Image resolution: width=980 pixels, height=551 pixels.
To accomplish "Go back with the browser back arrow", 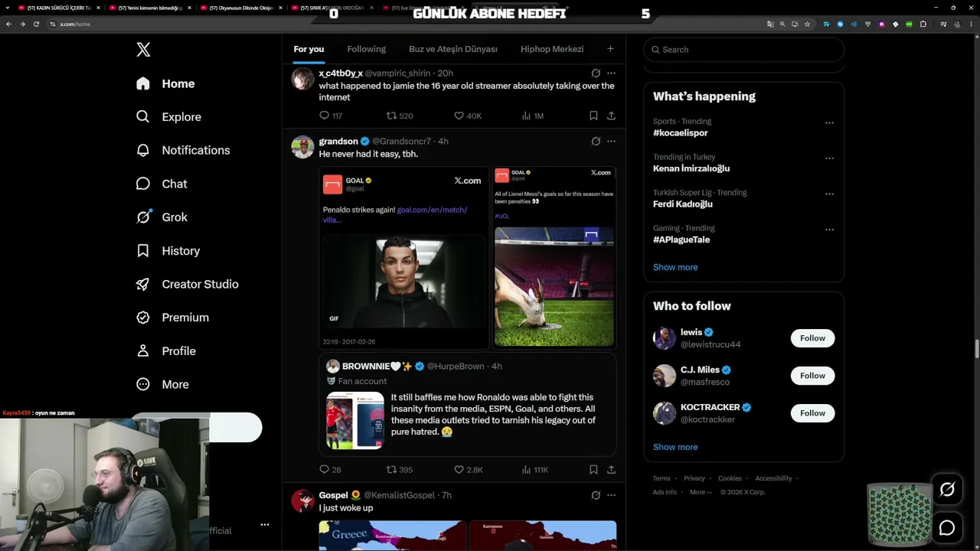I will [x=8, y=24].
